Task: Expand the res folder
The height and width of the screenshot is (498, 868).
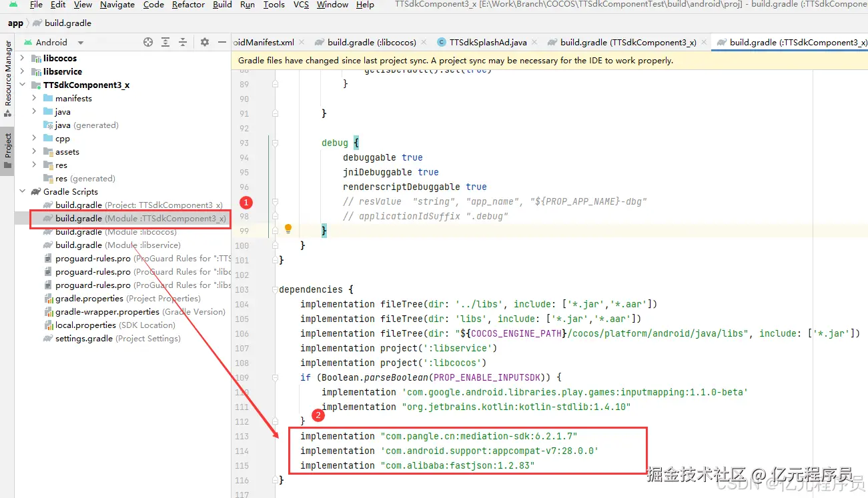Action: click(x=34, y=165)
